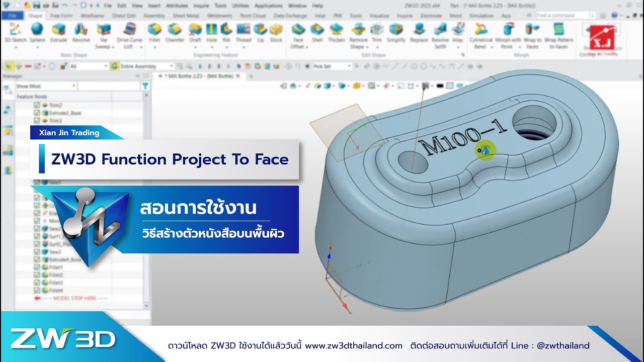Open the Utilities menu

240,6
